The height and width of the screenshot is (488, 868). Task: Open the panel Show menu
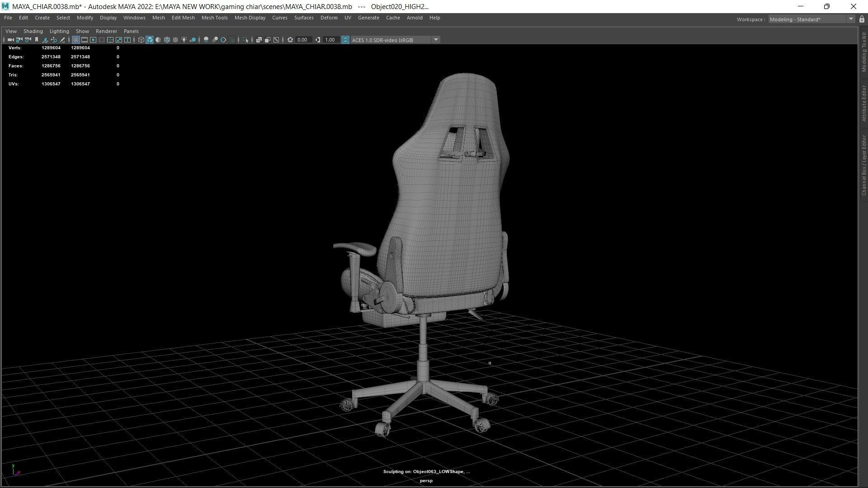point(82,31)
